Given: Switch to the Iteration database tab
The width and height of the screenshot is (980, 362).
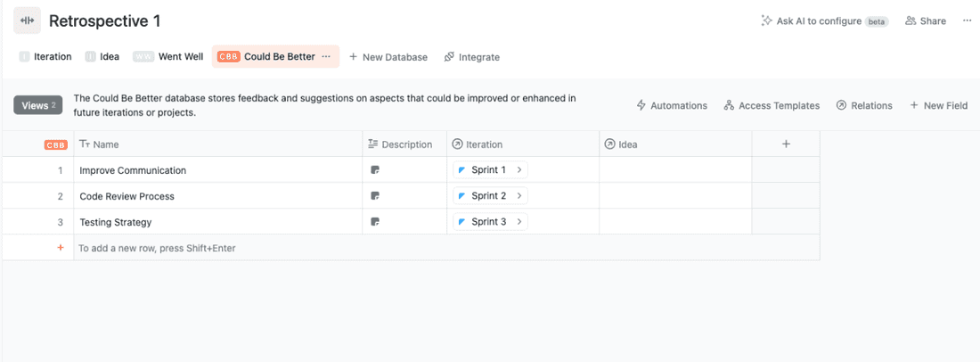Looking at the screenshot, I should click(45, 56).
